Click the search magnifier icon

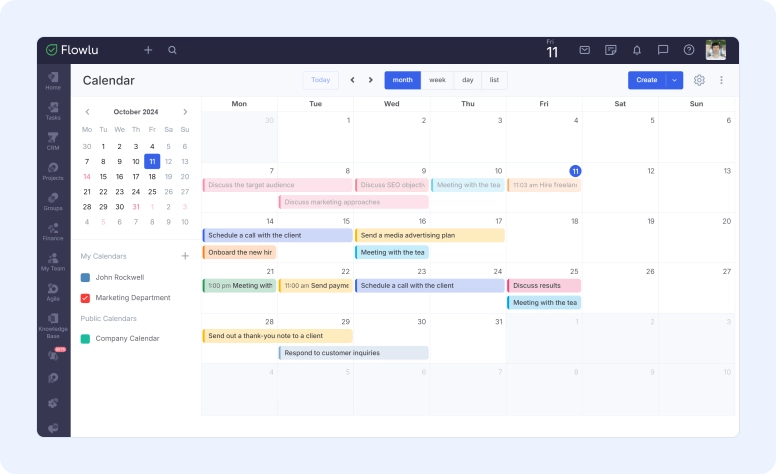pyautogui.click(x=172, y=50)
